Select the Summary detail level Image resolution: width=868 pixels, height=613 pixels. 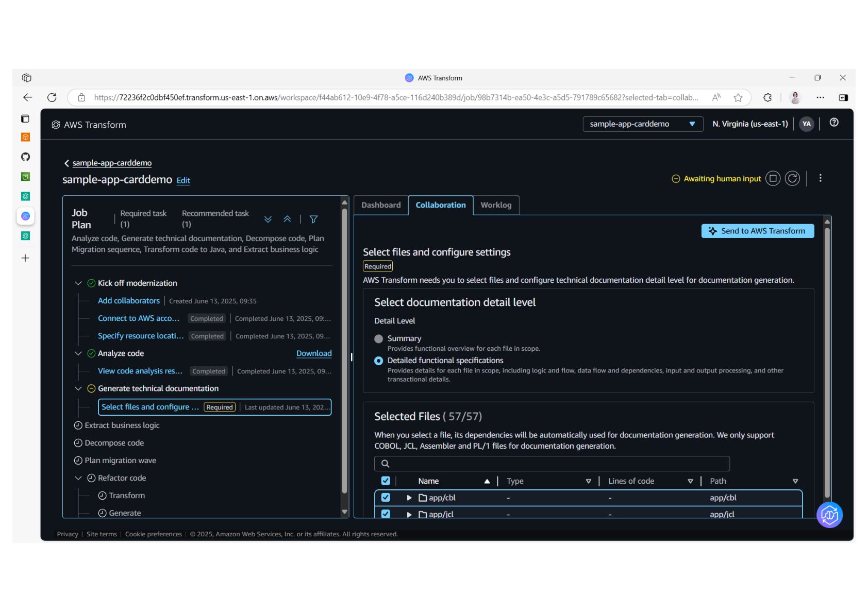click(379, 338)
